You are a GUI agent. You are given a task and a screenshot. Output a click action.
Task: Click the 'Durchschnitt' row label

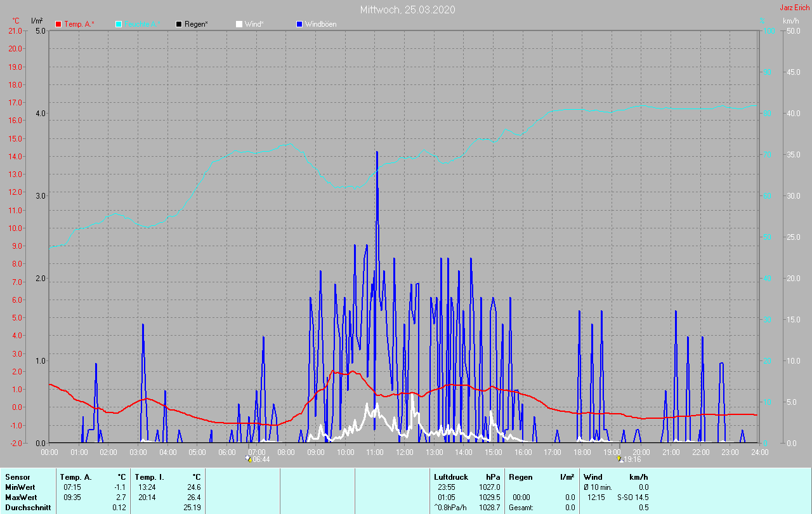(x=27, y=508)
